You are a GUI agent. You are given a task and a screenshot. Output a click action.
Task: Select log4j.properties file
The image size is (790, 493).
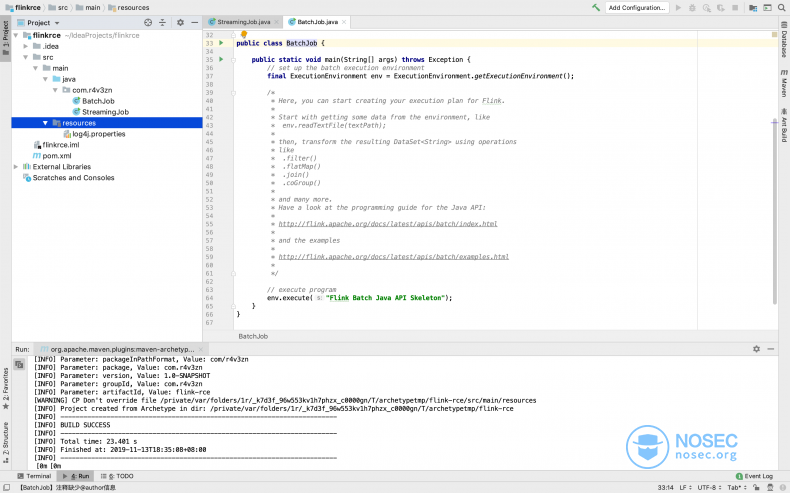coord(94,134)
